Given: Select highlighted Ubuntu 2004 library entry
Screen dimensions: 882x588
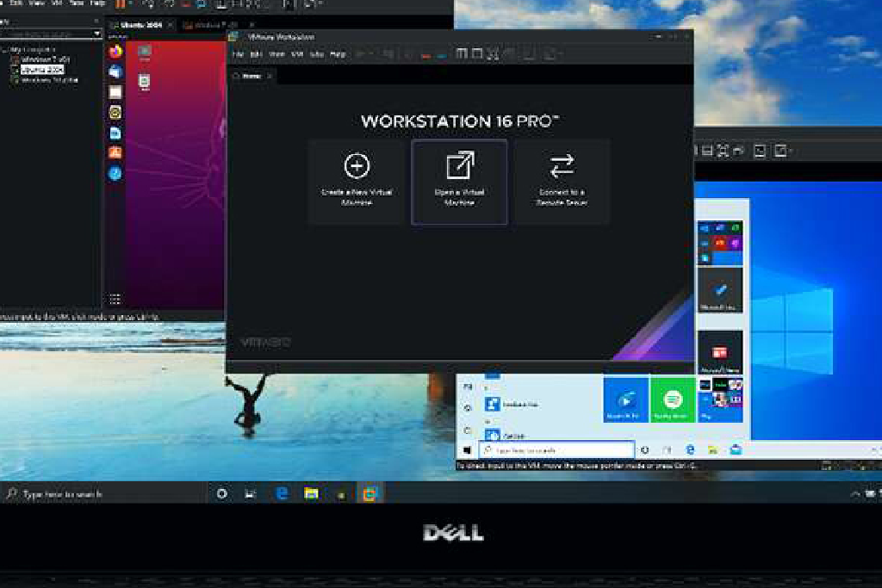Looking at the screenshot, I should [x=42, y=70].
